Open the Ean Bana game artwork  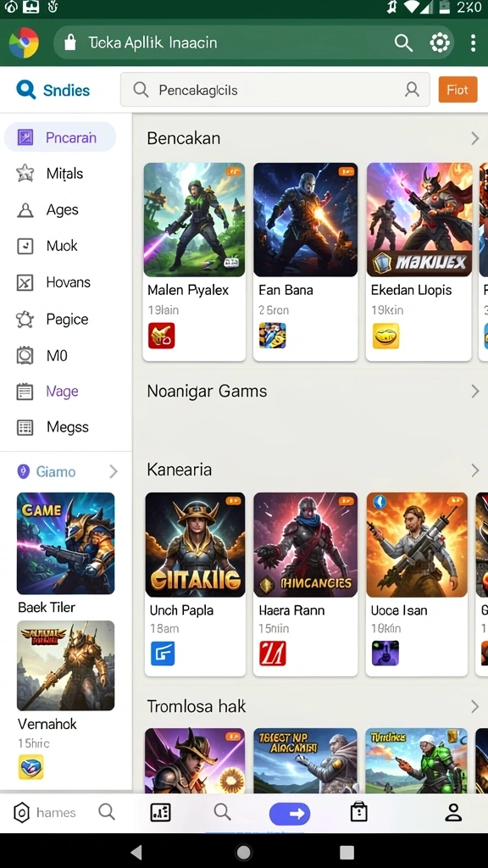point(305,220)
